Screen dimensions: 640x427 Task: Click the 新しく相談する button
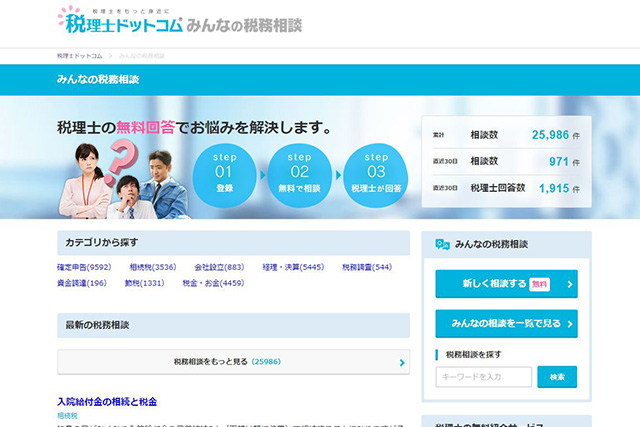click(507, 284)
